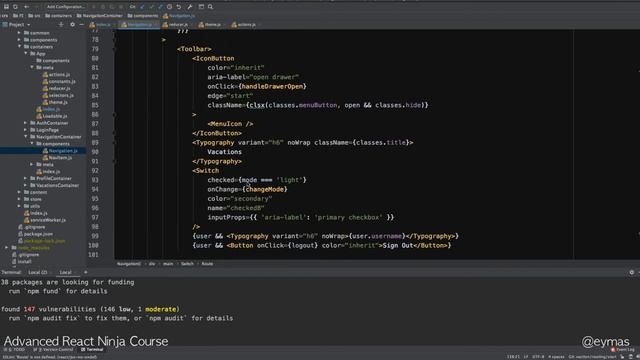The image size is (640, 360).
Task: Click the Synchronize toolbar icon
Action: click(16, 7)
